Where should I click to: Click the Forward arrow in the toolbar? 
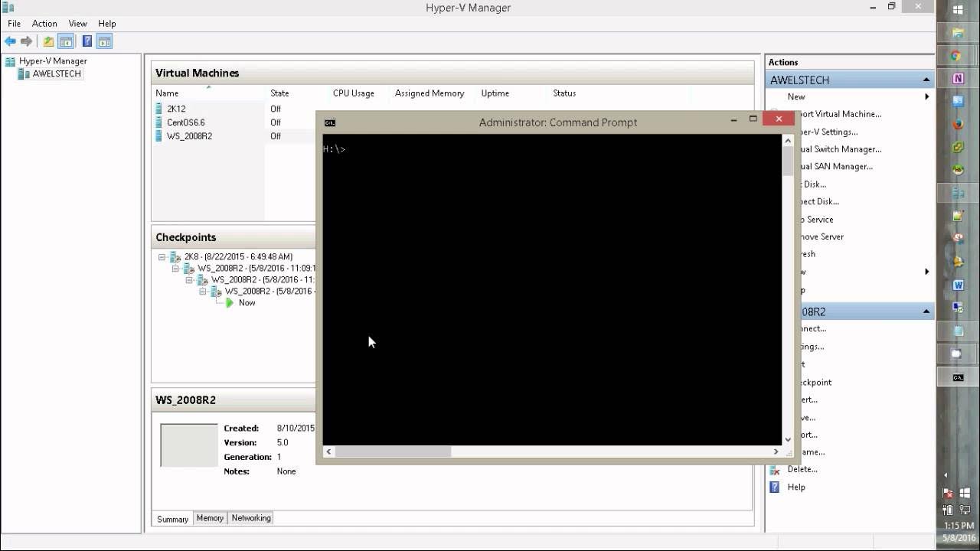pyautogui.click(x=27, y=41)
